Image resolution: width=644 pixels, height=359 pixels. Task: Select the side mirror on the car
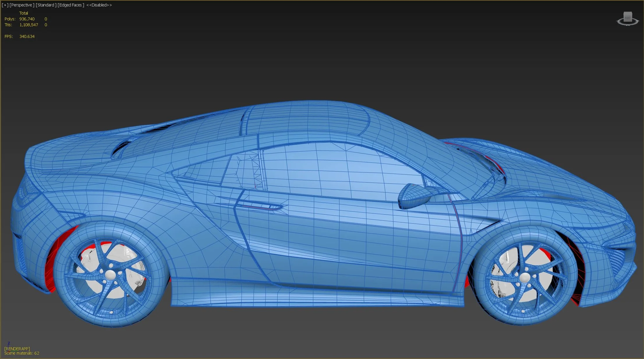point(413,196)
